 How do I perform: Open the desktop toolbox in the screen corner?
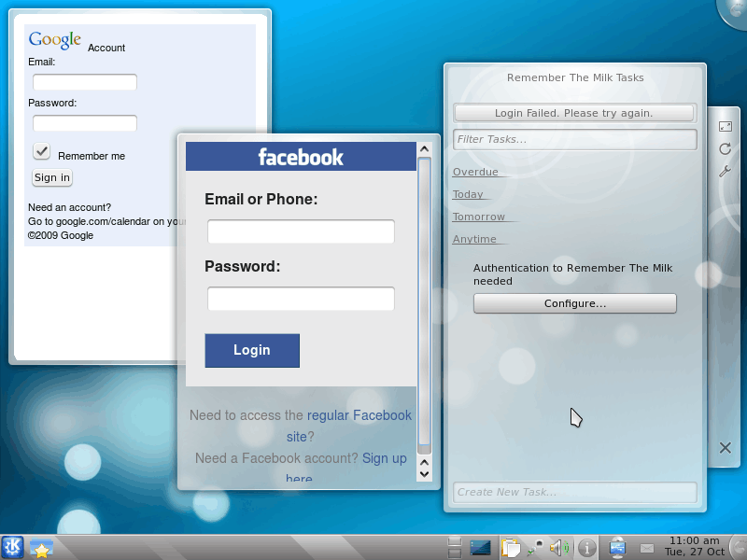pos(734,10)
